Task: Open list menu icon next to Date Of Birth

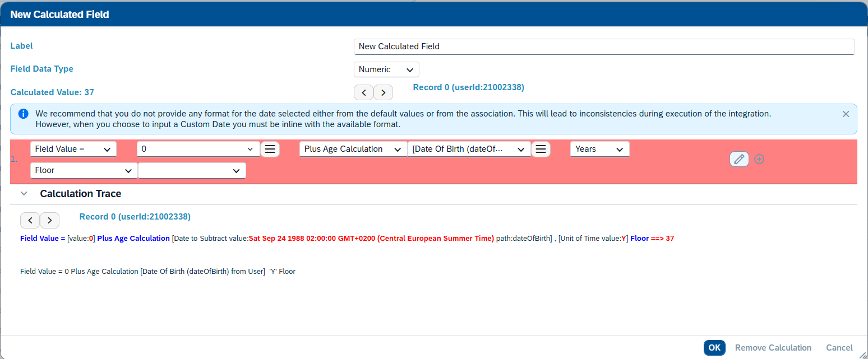Action: click(x=541, y=149)
